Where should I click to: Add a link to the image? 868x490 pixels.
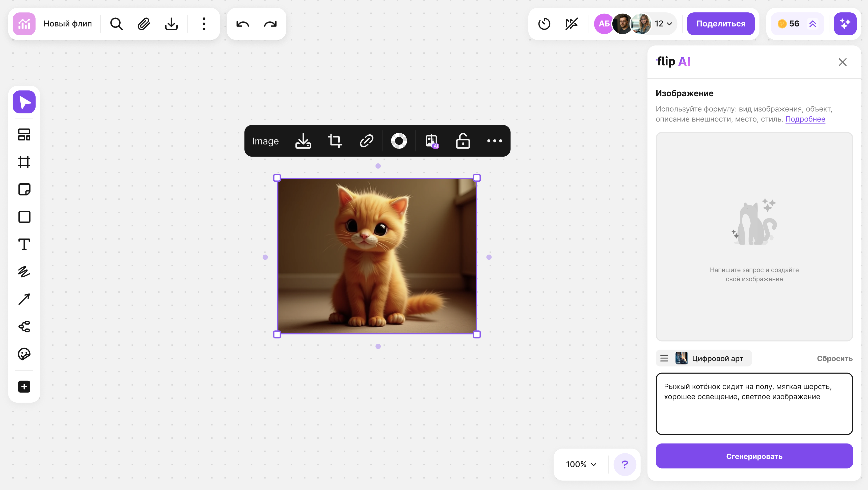point(367,141)
